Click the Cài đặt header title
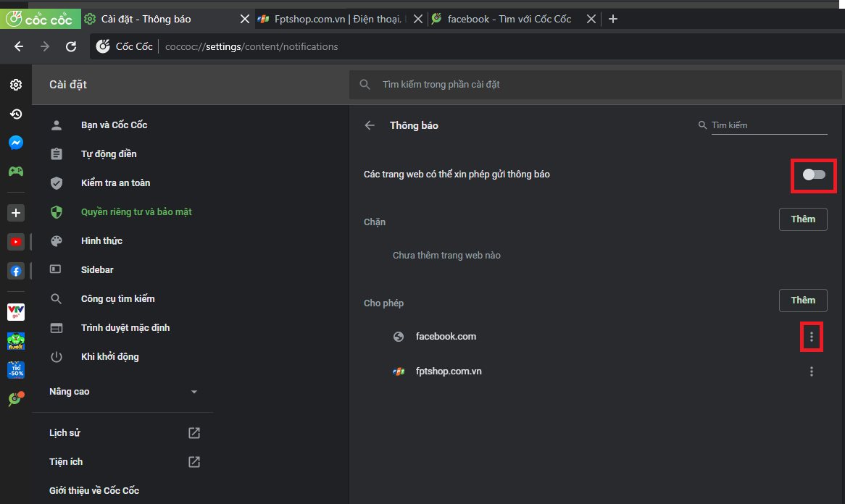Viewport: 845px width, 504px height. [68, 85]
